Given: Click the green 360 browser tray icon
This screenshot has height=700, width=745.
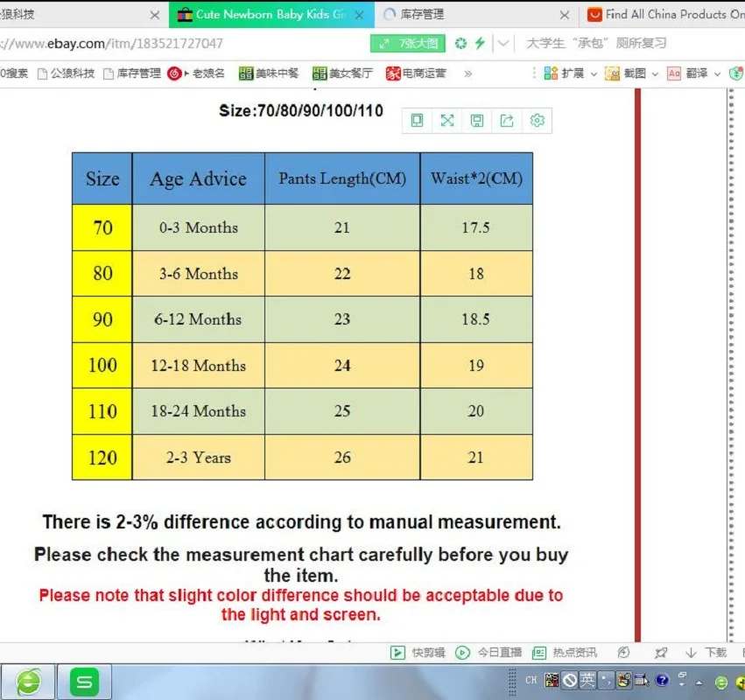Looking at the screenshot, I should pos(720,682).
